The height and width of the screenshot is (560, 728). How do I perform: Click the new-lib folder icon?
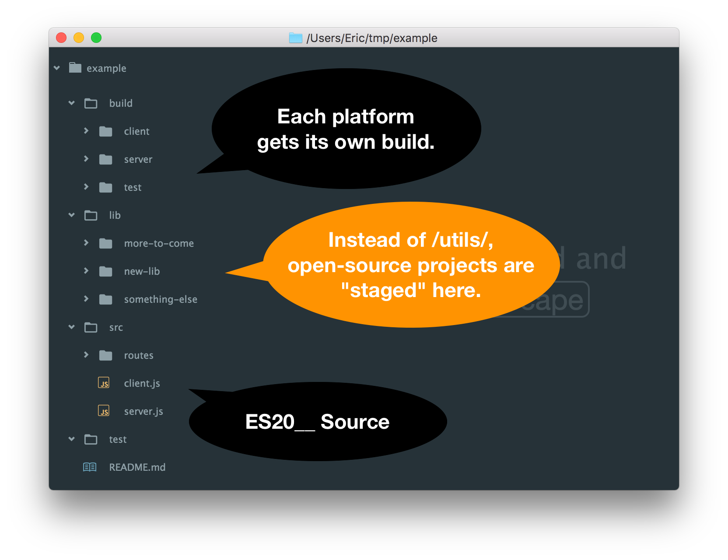(106, 271)
